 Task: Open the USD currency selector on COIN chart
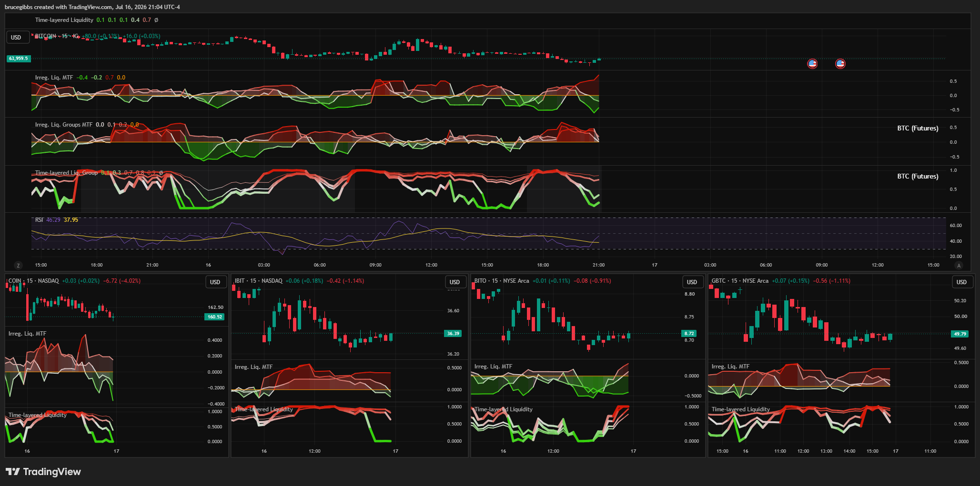[x=215, y=282]
